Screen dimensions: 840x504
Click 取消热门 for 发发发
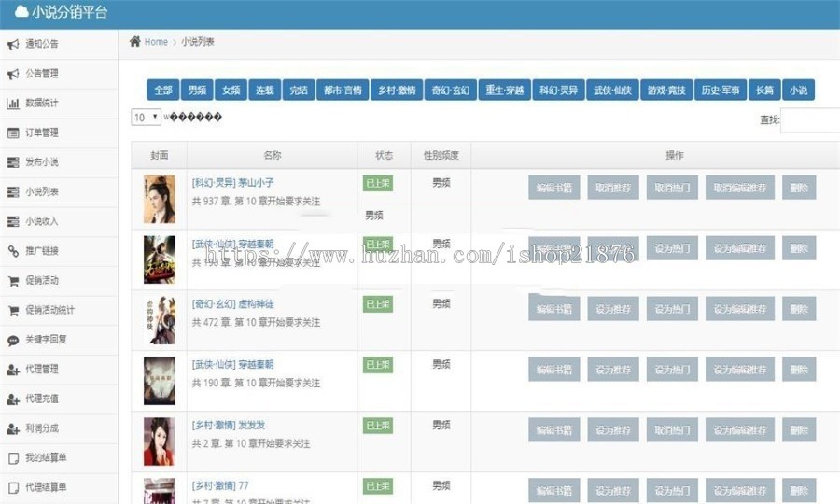[x=672, y=430]
